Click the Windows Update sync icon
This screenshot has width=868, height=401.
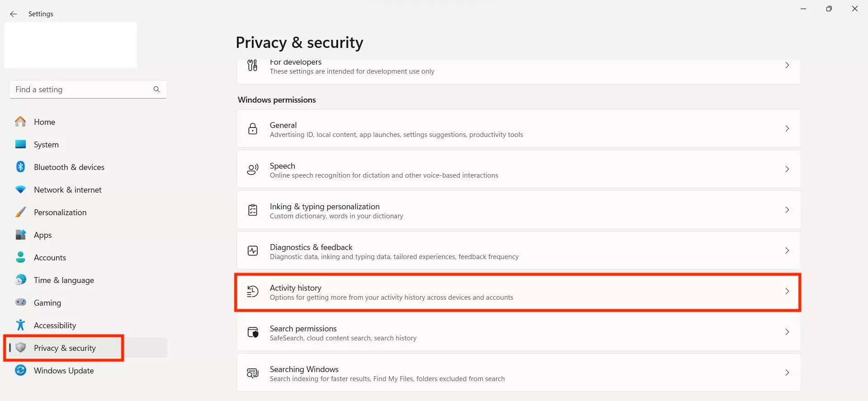pos(20,370)
